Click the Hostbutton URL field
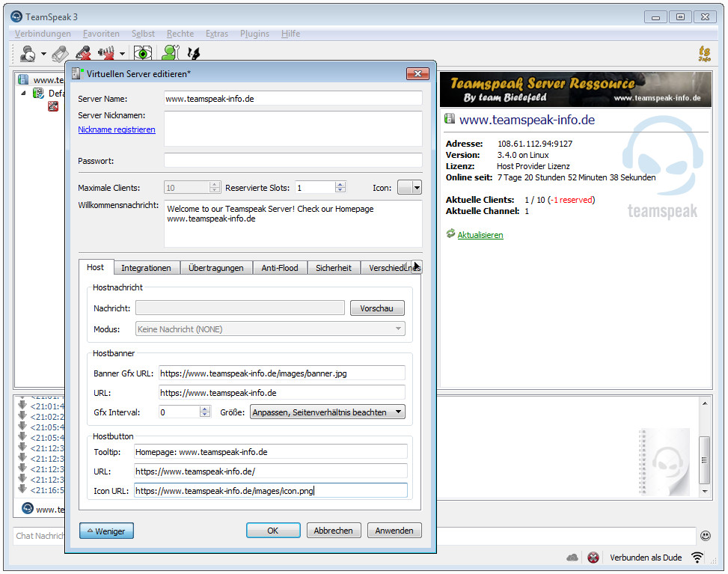This screenshot has height=574, width=728. point(271,471)
